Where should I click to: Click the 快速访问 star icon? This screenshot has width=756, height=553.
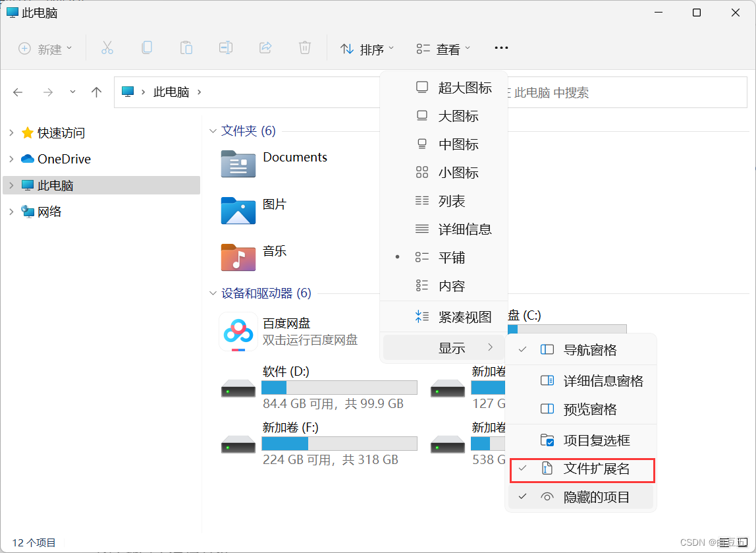[28, 132]
